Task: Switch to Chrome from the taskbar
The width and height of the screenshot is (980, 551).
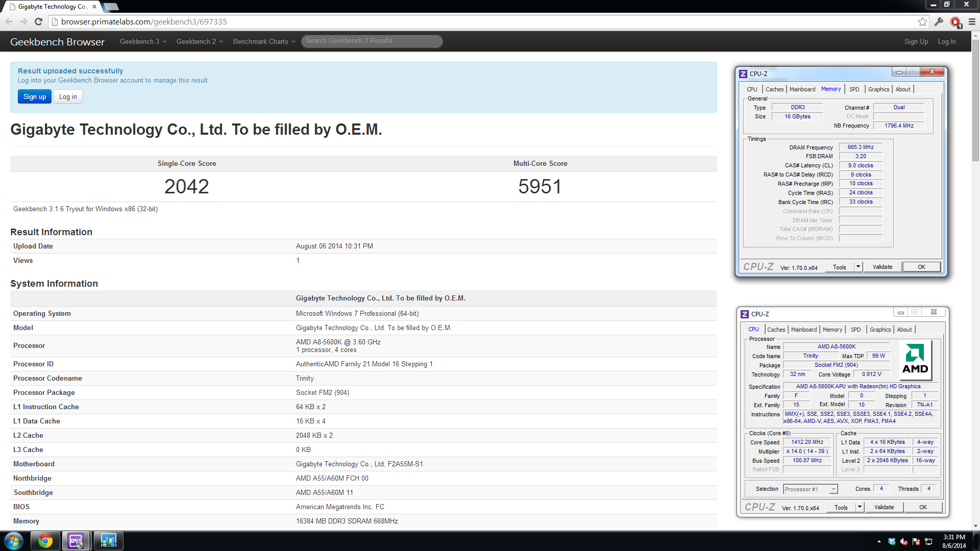Action: click(45, 541)
